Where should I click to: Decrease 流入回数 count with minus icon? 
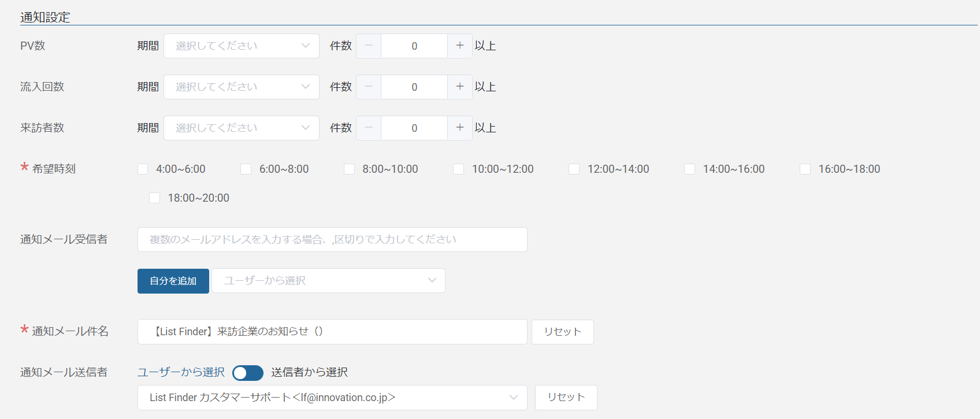pyautogui.click(x=369, y=87)
